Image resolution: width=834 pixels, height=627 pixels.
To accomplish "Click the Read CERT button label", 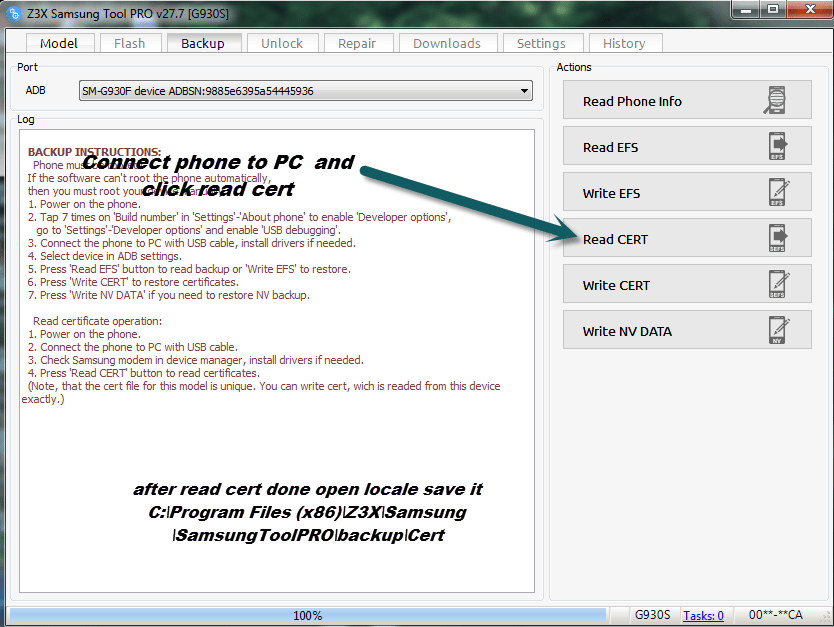I will click(615, 239).
